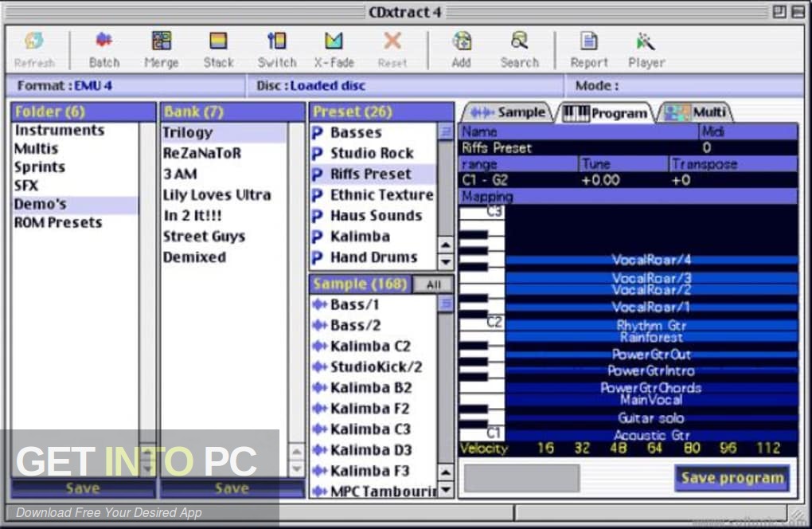Click the VocalRoar/4 mapping zone

[651, 260]
